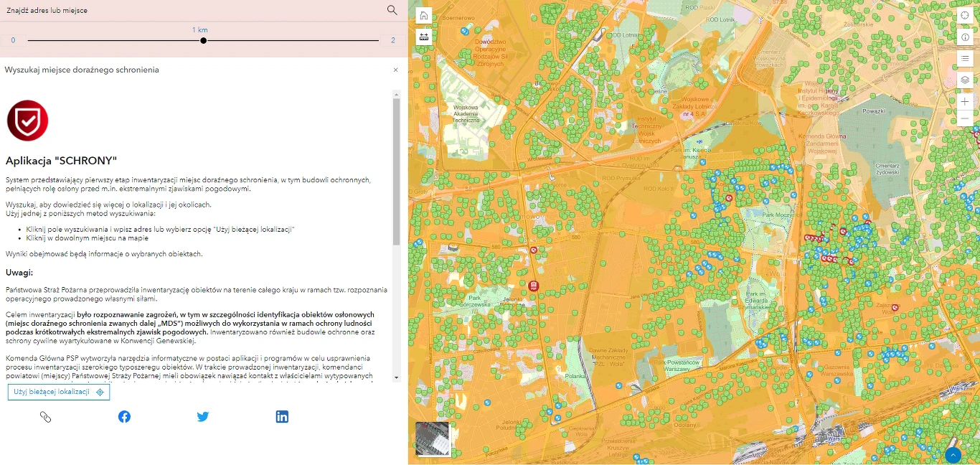Open the map legend list

click(965, 59)
